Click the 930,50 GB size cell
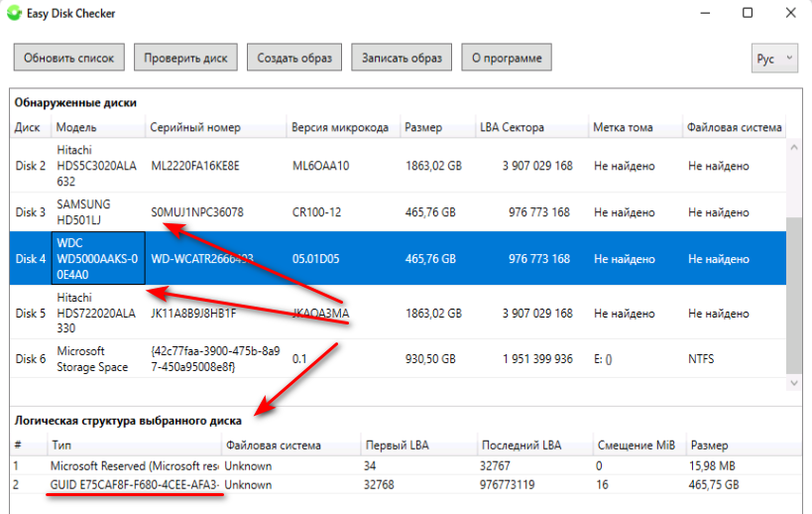The width and height of the screenshot is (812, 514). [x=430, y=358]
